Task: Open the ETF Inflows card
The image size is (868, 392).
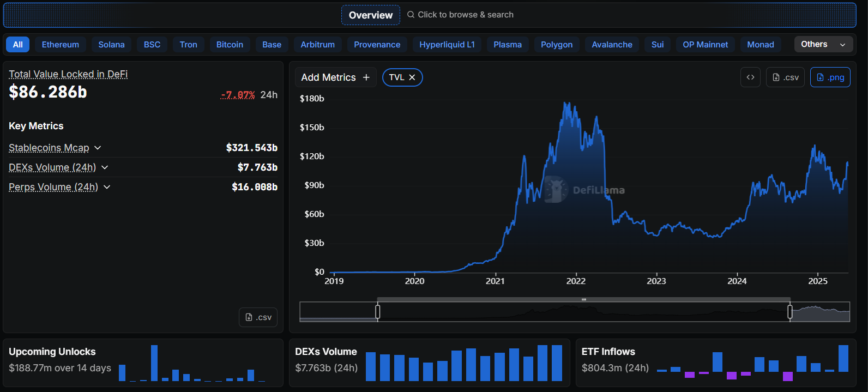Action: (716, 363)
